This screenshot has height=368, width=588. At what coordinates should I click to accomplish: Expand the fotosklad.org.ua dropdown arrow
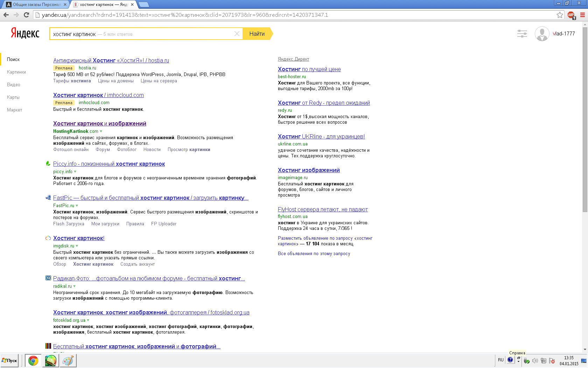pyautogui.click(x=88, y=320)
